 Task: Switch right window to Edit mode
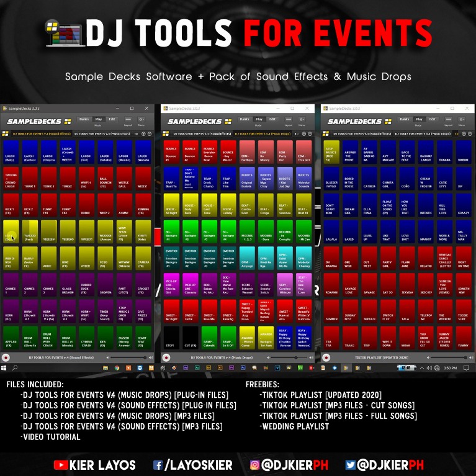point(433,119)
